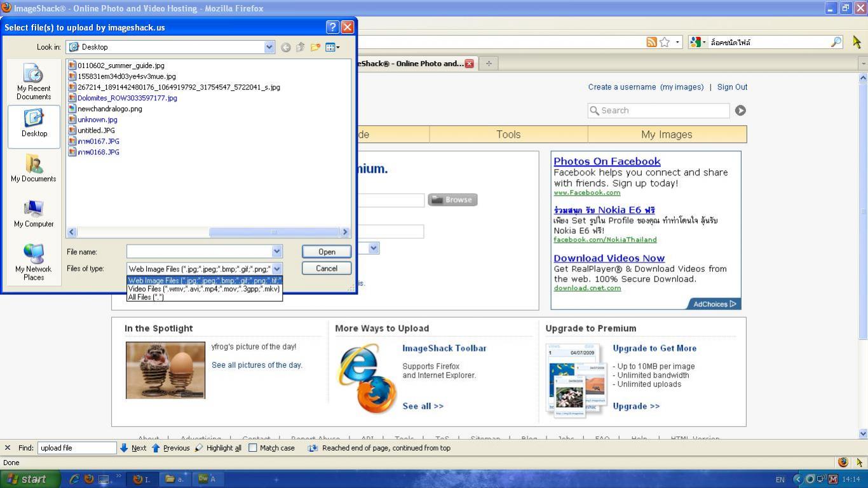Screen dimensions: 868x488
Task: Toggle the Match case checkbox
Action: [252, 448]
